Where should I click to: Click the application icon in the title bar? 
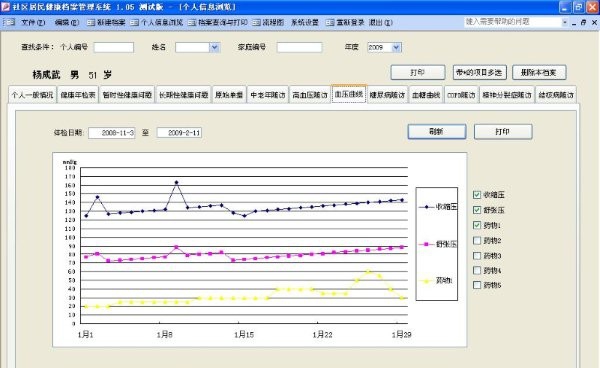coord(5,7)
